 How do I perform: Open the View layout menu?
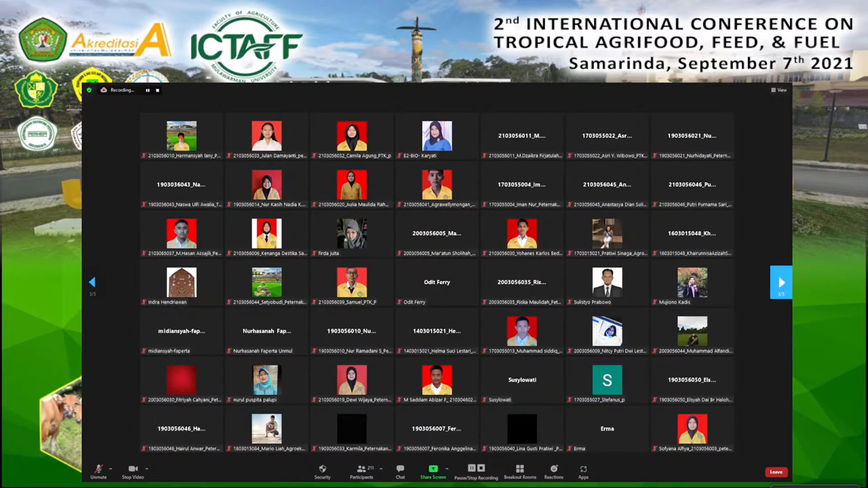pyautogui.click(x=779, y=90)
